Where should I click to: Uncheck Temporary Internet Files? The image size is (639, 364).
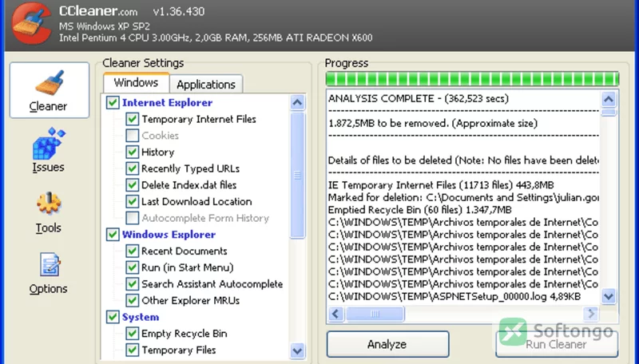[132, 119]
